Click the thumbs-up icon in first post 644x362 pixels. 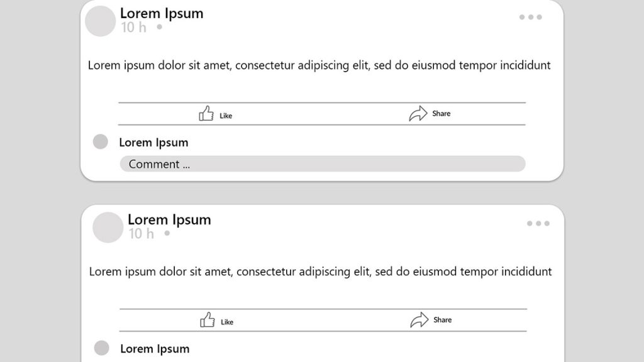point(206,114)
